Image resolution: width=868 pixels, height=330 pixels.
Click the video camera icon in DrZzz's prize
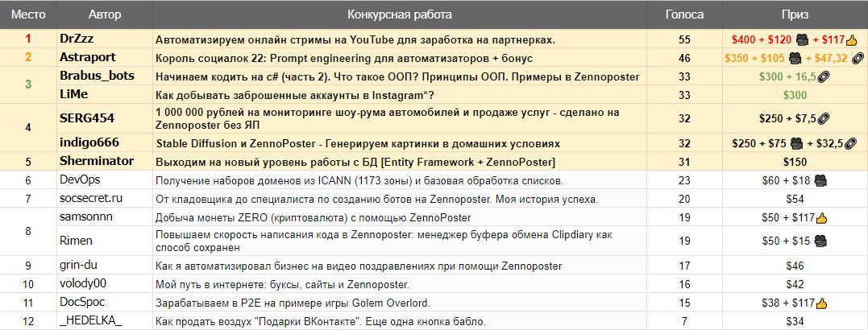[x=802, y=39]
